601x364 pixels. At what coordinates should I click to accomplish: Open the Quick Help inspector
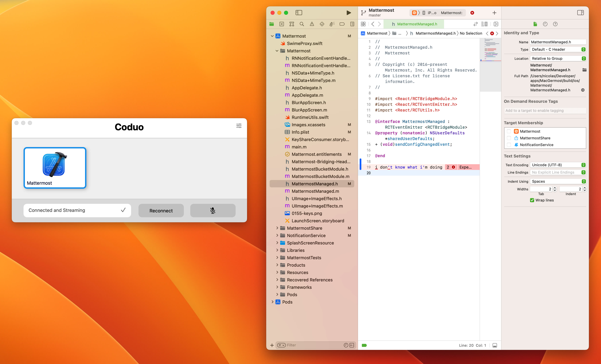[x=555, y=24]
